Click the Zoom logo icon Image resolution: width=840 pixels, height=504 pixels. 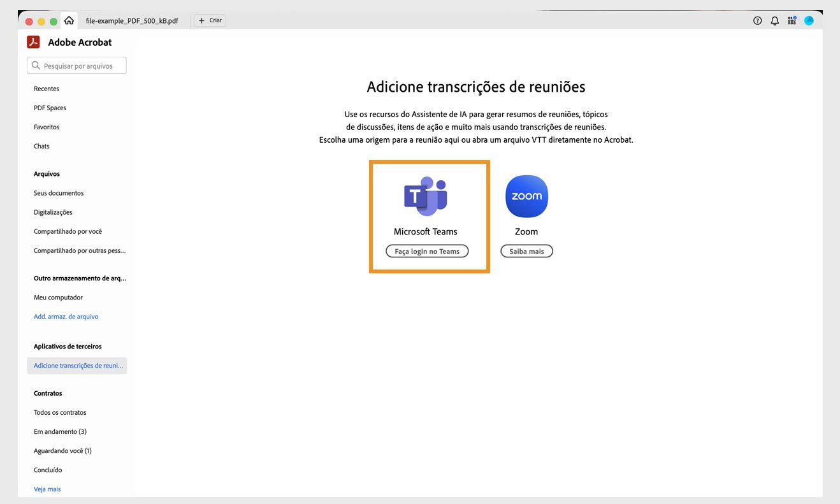tap(526, 196)
